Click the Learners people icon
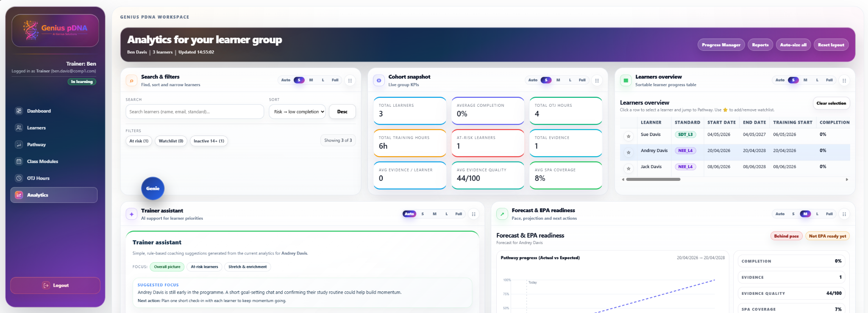This screenshot has height=313, width=868. 19,128
